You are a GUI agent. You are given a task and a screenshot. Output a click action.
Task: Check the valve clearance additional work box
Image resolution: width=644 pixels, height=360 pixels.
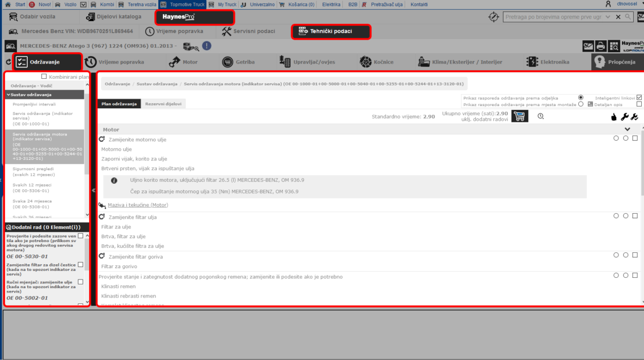click(x=81, y=236)
